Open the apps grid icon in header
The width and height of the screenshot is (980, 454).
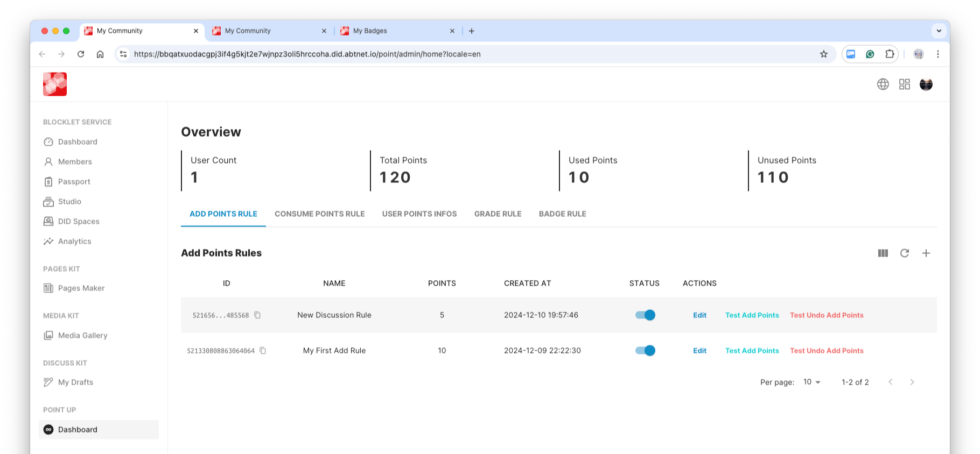tap(904, 84)
